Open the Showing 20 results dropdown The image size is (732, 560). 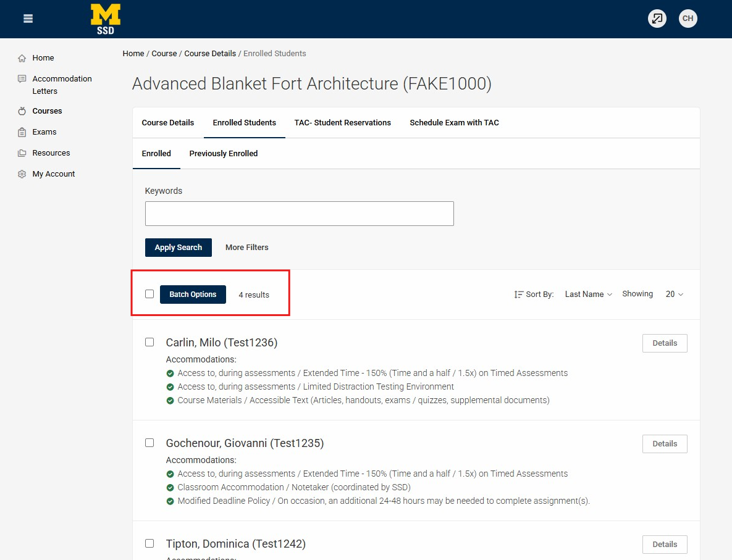click(674, 295)
